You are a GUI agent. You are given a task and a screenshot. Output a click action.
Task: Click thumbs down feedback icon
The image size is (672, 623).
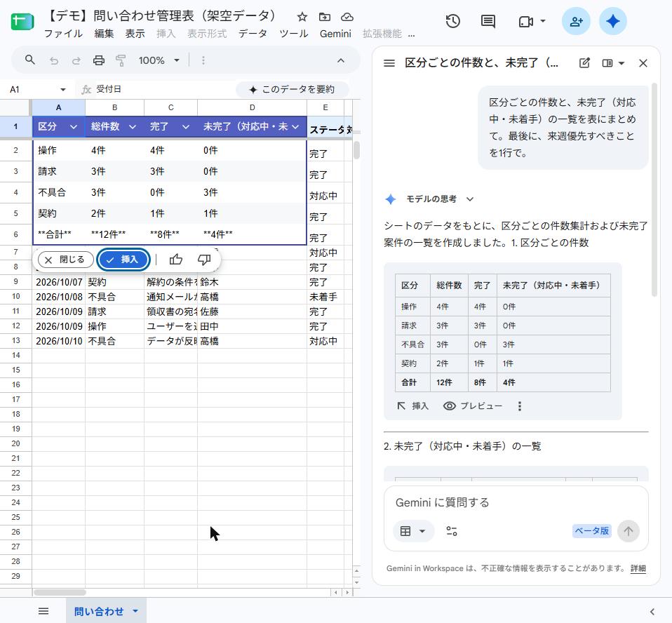tap(204, 260)
